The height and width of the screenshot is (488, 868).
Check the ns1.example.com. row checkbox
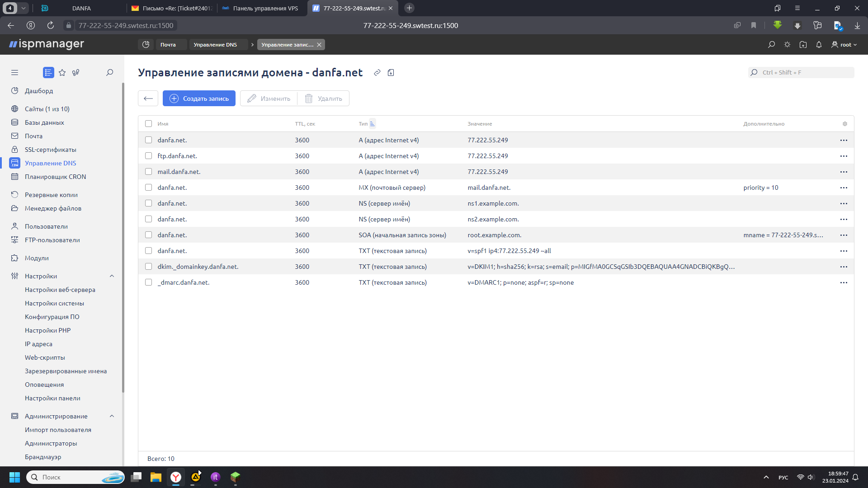coord(148,203)
